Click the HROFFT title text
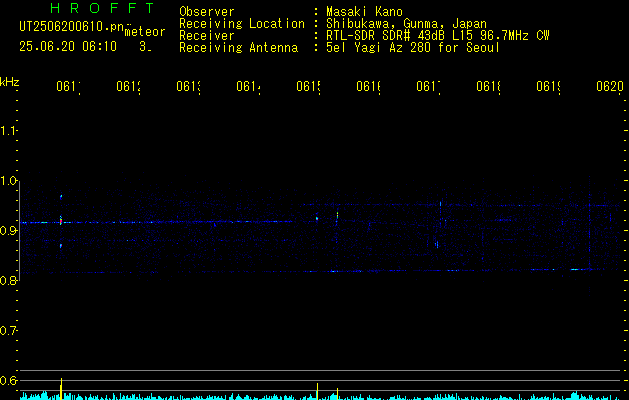 pyautogui.click(x=102, y=8)
